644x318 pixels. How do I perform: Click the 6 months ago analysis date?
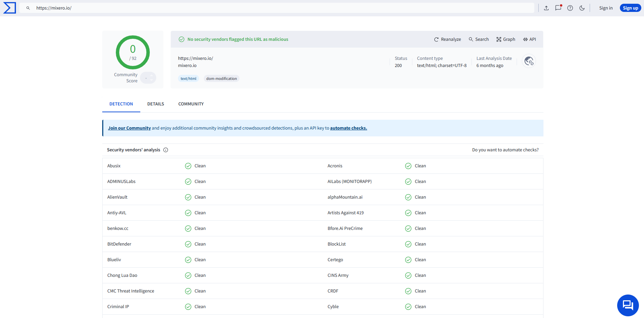click(x=490, y=66)
